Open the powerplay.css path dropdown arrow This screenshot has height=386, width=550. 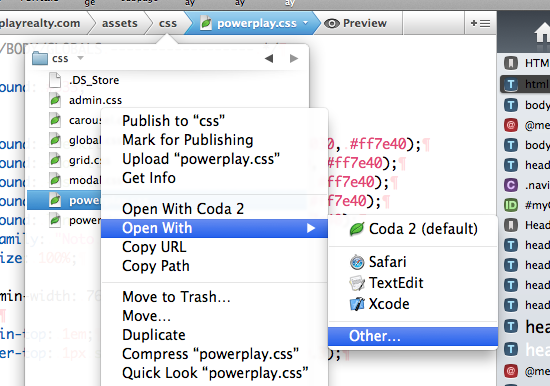(x=306, y=23)
